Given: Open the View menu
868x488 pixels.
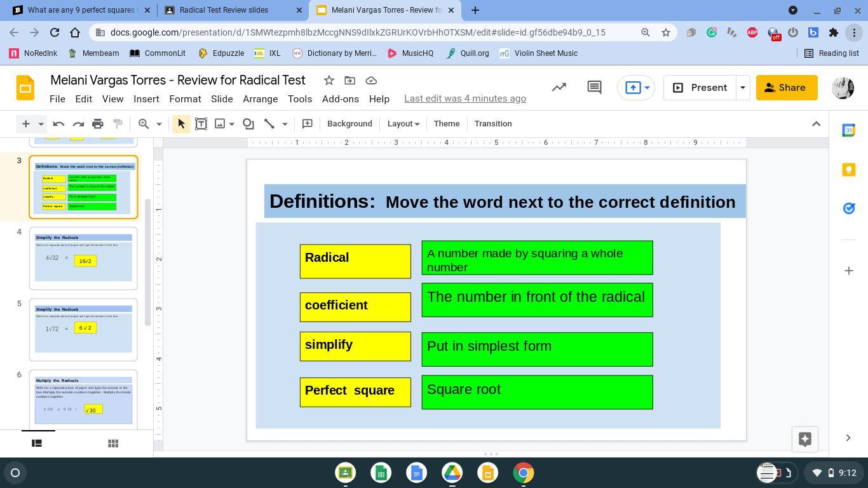Looking at the screenshot, I should [x=112, y=99].
